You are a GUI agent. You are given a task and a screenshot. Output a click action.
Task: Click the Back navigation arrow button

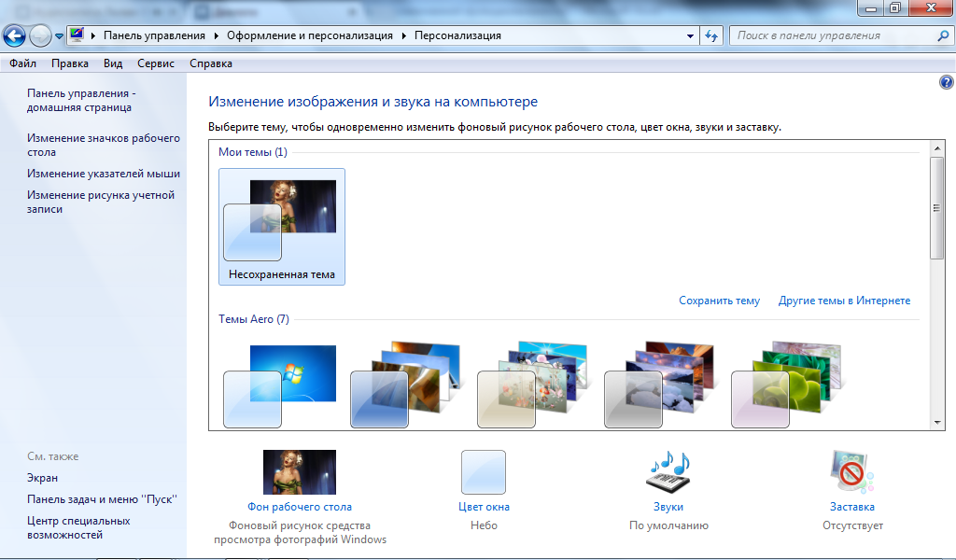click(x=14, y=35)
